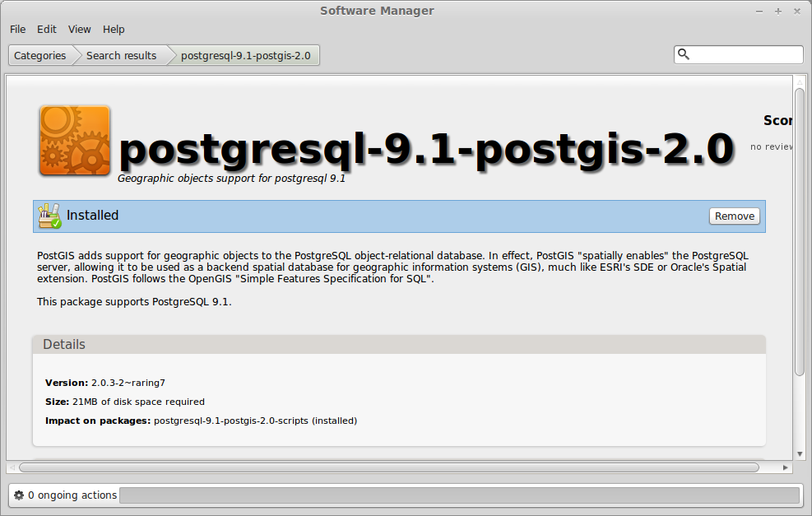The image size is (812, 516).
Task: Open the File menu
Action: (17, 29)
